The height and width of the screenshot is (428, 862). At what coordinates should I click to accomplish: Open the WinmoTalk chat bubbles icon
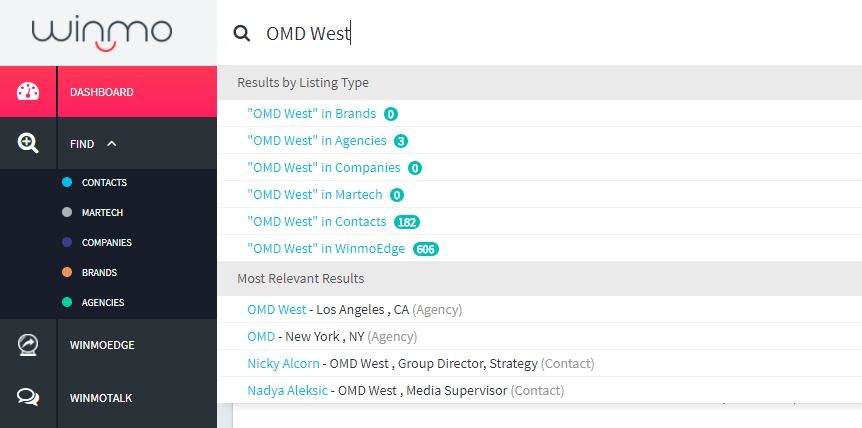tap(28, 397)
